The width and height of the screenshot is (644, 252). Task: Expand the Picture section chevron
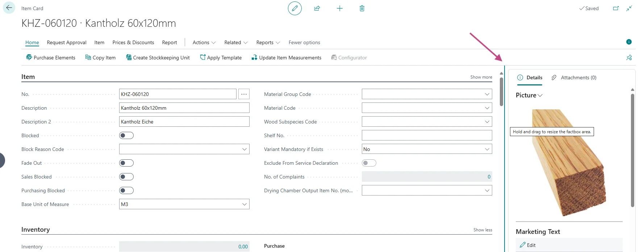(x=540, y=96)
